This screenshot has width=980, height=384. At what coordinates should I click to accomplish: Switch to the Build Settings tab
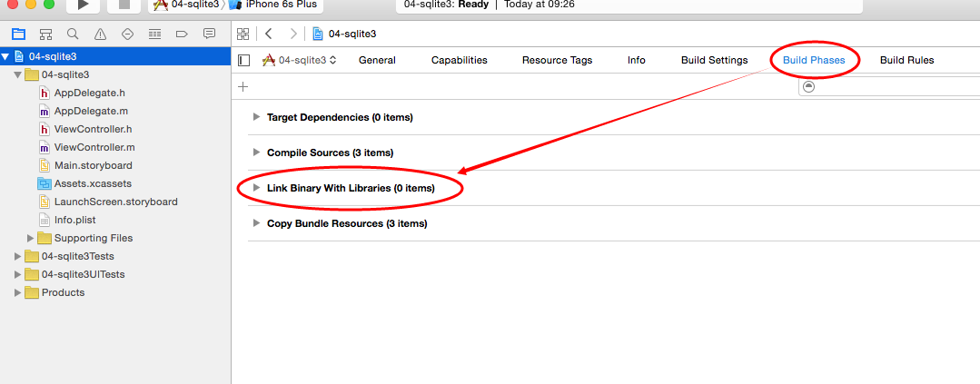[715, 61]
